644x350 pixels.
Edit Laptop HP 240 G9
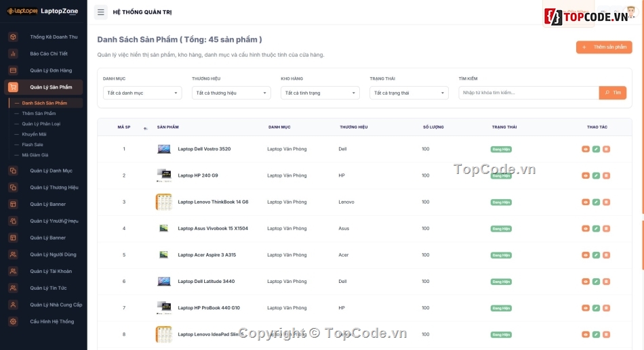tap(596, 175)
